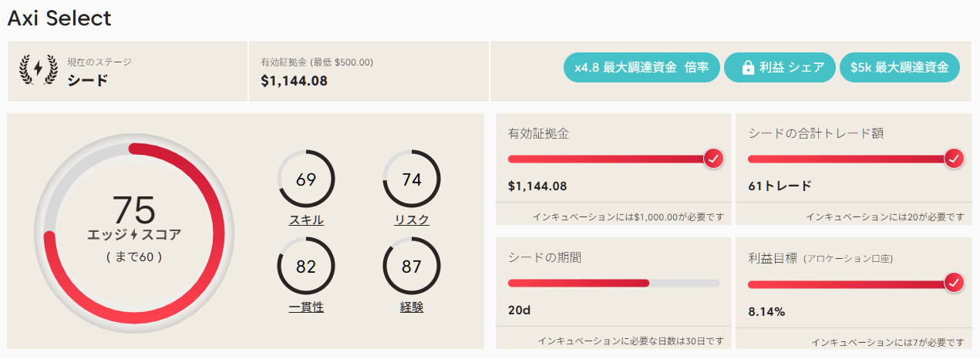
Task: Click the lock icon on profit share
Action: [747, 68]
